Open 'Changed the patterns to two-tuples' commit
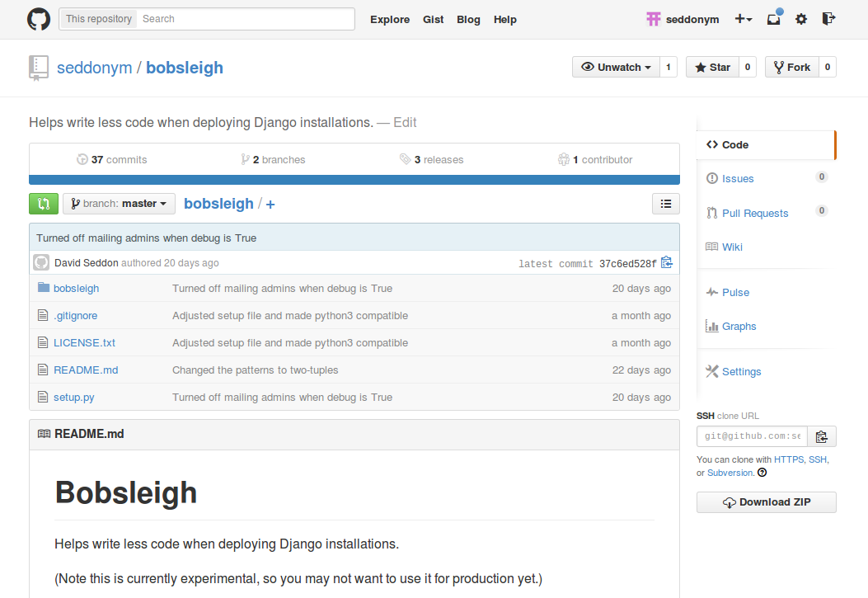The width and height of the screenshot is (868, 598). [256, 370]
